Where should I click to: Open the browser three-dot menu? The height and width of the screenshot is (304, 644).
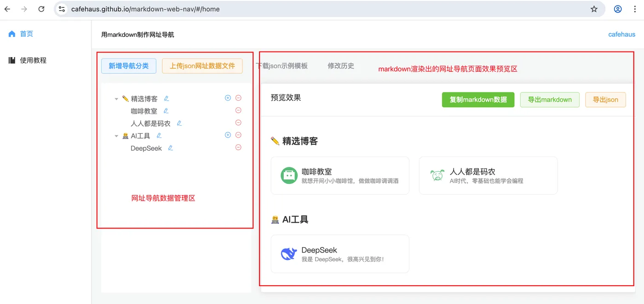[635, 9]
